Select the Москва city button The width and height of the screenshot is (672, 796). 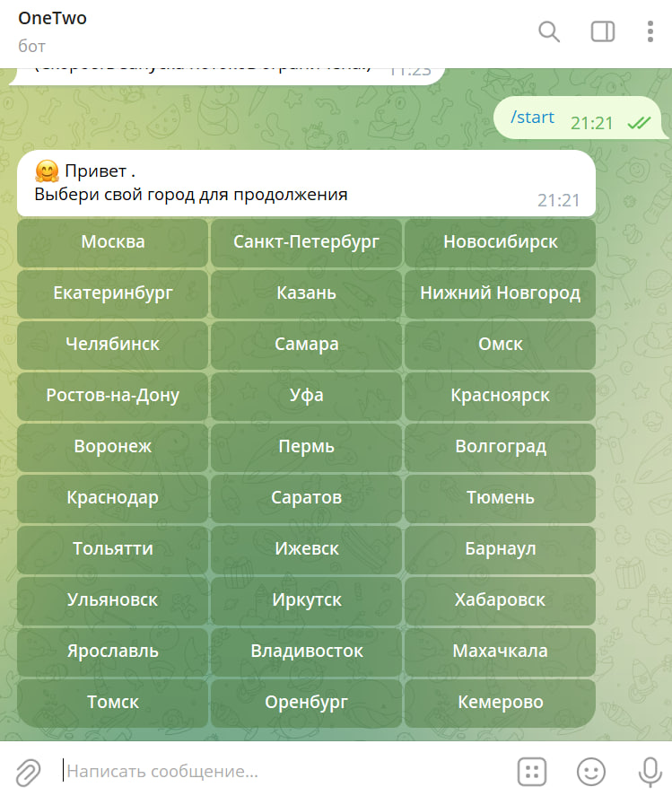pos(113,242)
